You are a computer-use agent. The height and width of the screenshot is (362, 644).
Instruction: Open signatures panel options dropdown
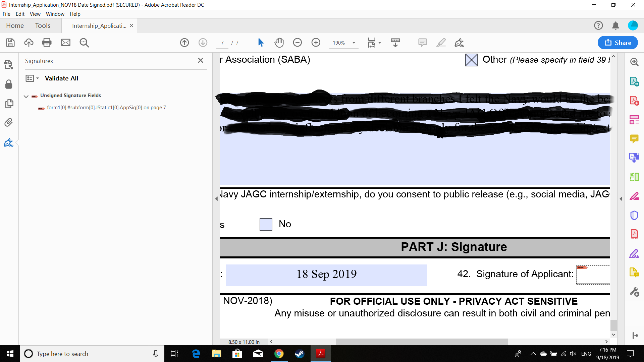(32, 78)
